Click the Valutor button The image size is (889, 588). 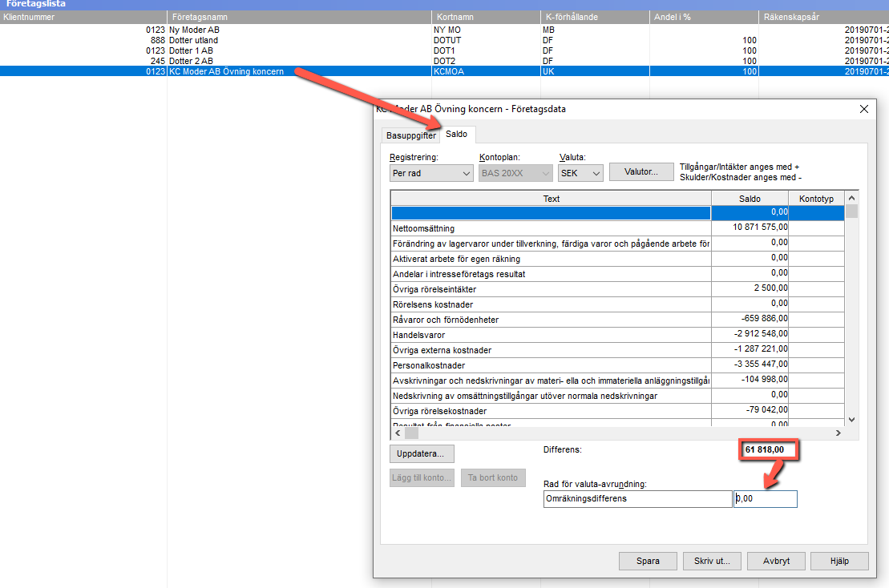(x=640, y=171)
